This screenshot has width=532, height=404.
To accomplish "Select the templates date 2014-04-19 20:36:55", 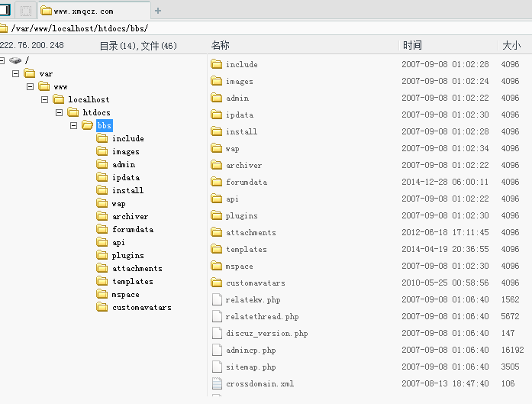I will [445, 249].
